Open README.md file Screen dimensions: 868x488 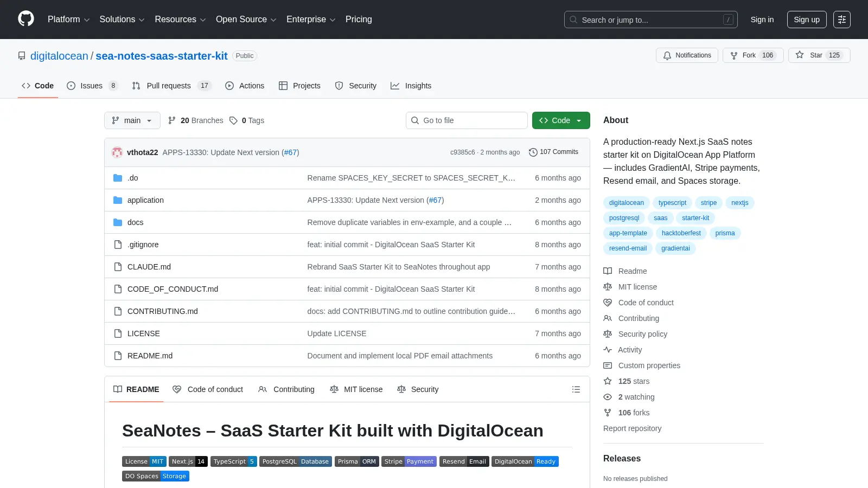click(x=150, y=356)
